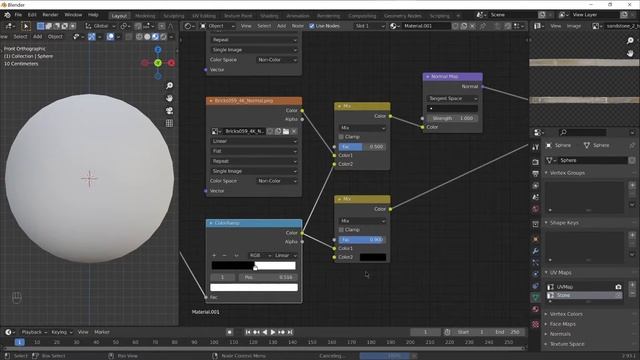
Task: Toggle material preview shading mode
Action: [x=155, y=37]
